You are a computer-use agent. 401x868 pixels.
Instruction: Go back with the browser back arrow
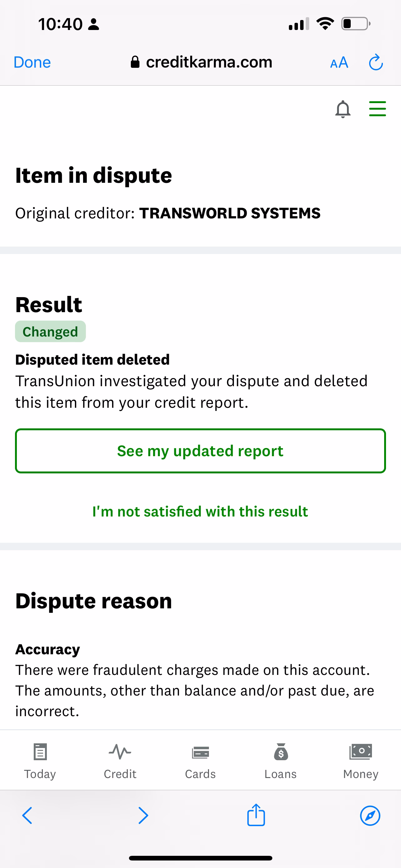click(27, 816)
